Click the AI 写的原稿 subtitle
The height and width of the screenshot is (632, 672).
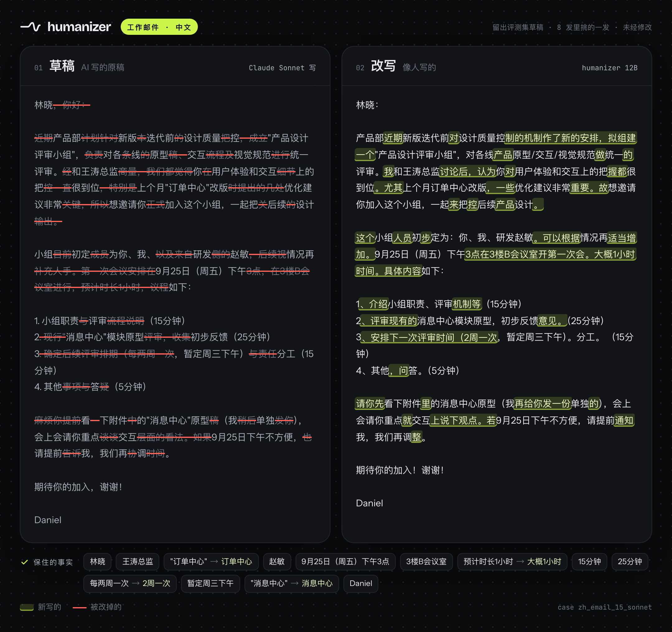pos(103,67)
